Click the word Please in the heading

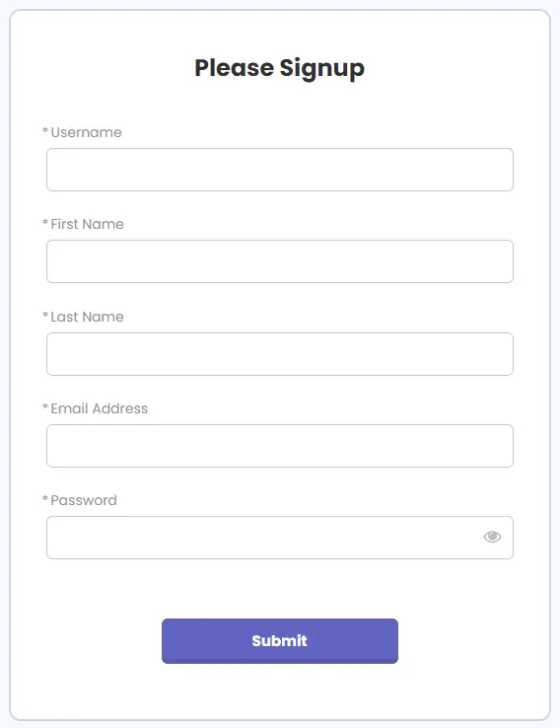click(235, 68)
